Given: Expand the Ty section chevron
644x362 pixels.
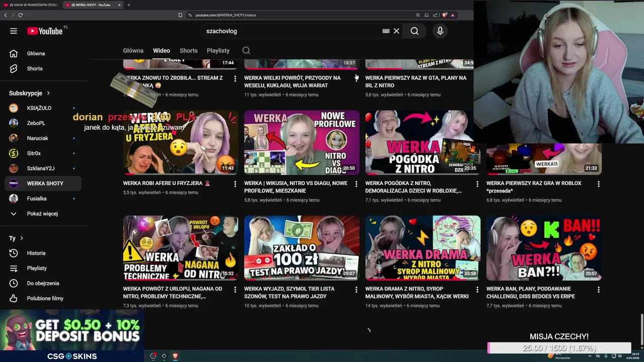Looking at the screenshot, I should 22,238.
